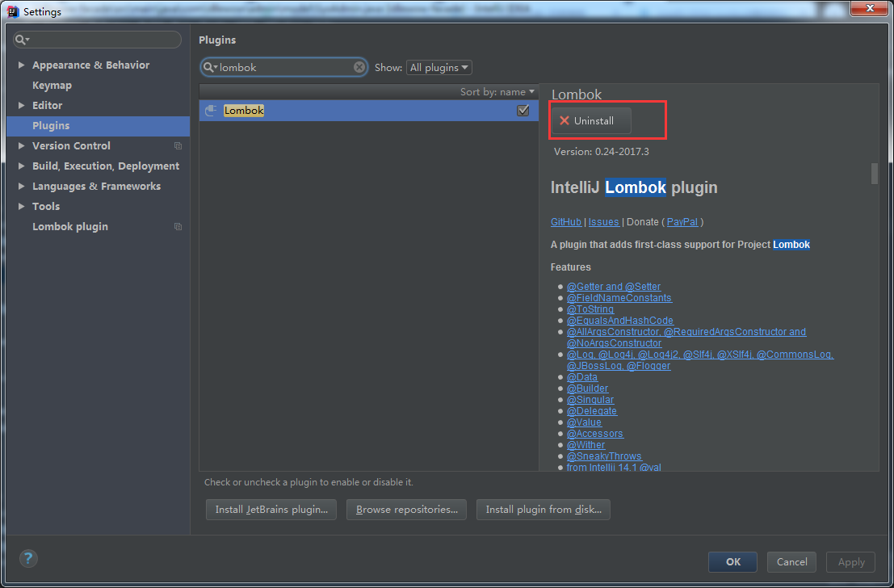
Task: Clear the lombok plugin search text
Action: click(359, 67)
